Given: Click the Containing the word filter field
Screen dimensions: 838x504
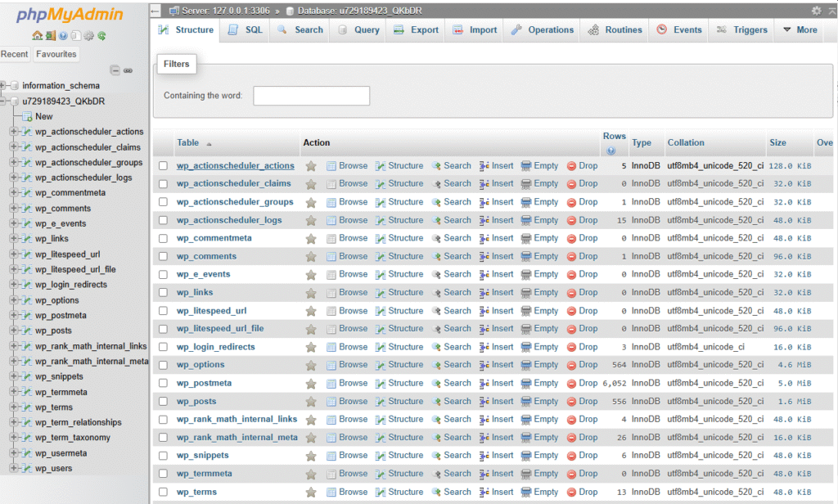Looking at the screenshot, I should [312, 95].
